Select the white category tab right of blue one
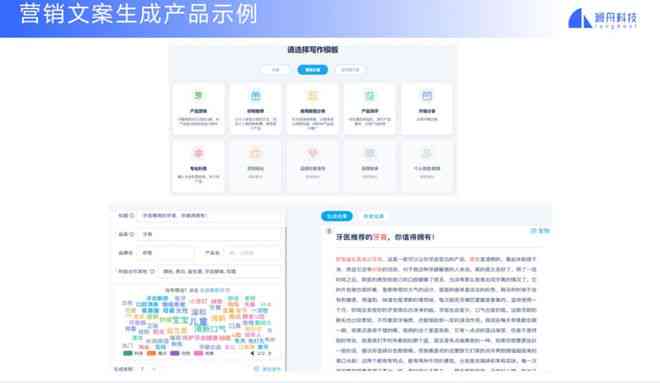 click(x=350, y=69)
